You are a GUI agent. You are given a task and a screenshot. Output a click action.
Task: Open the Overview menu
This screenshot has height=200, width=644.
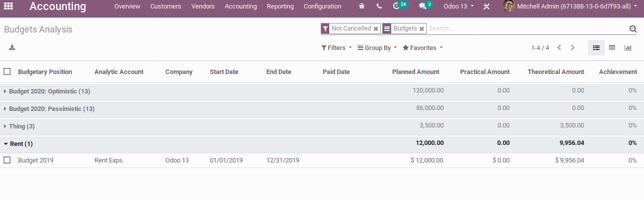tap(127, 6)
